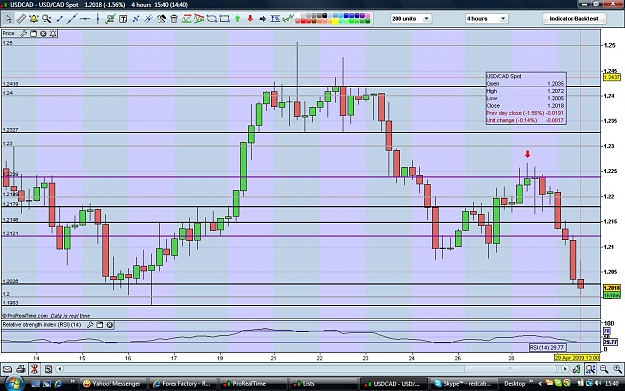
Task: Click the 1.2437 yellow price tag
Action: (x=612, y=77)
